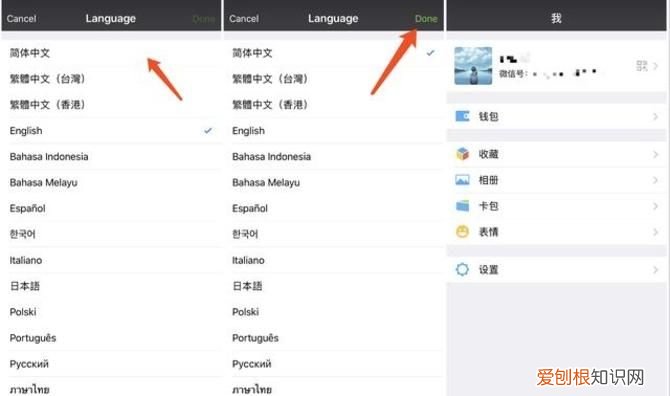Image resolution: width=670 pixels, height=396 pixels.
Task: Tap Cancel in the left Language panel
Action: point(21,19)
